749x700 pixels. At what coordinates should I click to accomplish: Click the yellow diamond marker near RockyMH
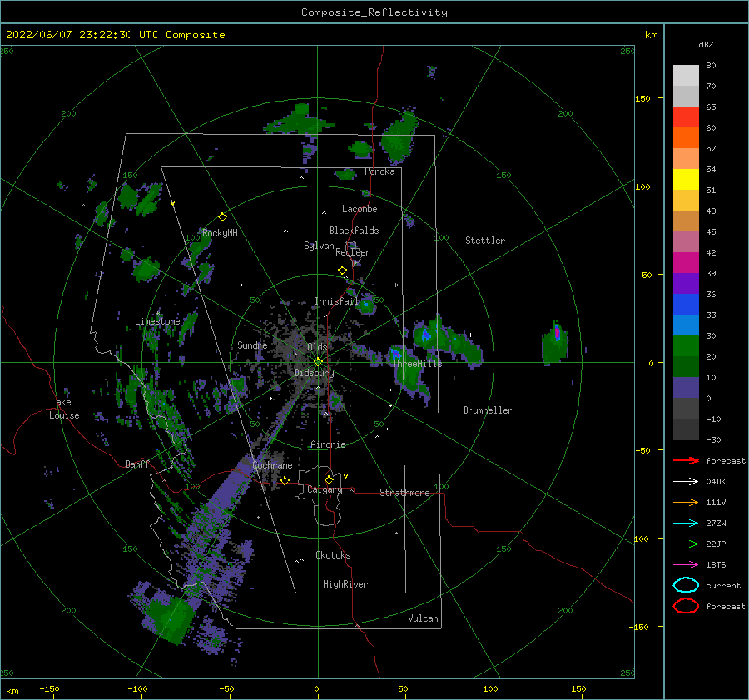tap(222, 217)
